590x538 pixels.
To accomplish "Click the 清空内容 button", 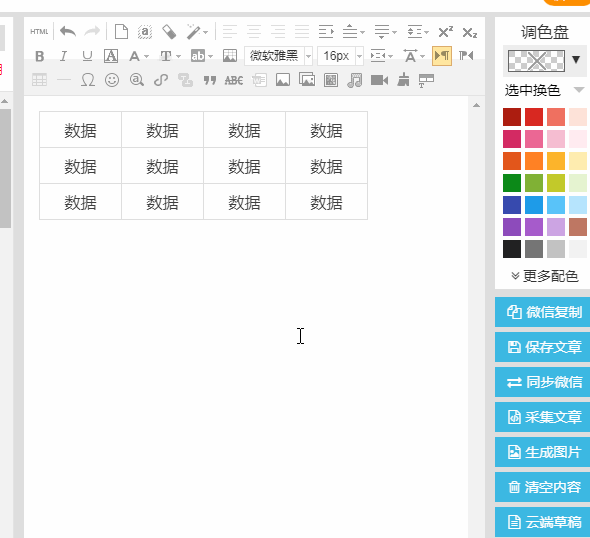I will click(x=543, y=487).
